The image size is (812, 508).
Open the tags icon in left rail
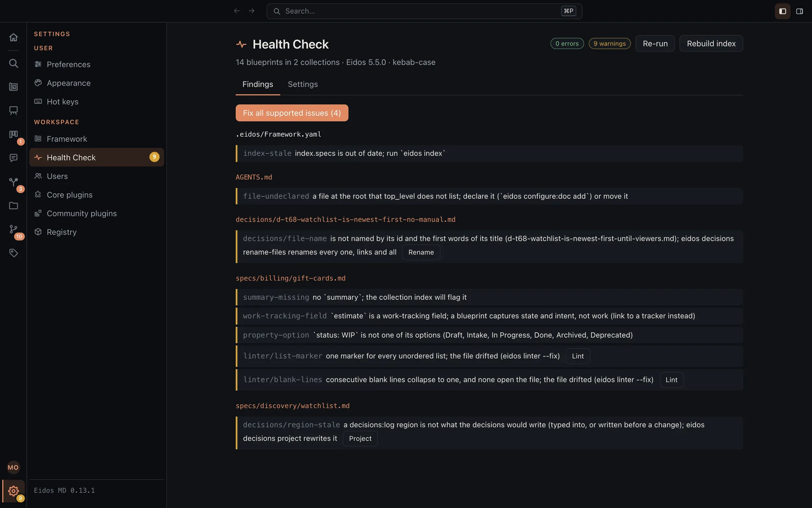[13, 253]
